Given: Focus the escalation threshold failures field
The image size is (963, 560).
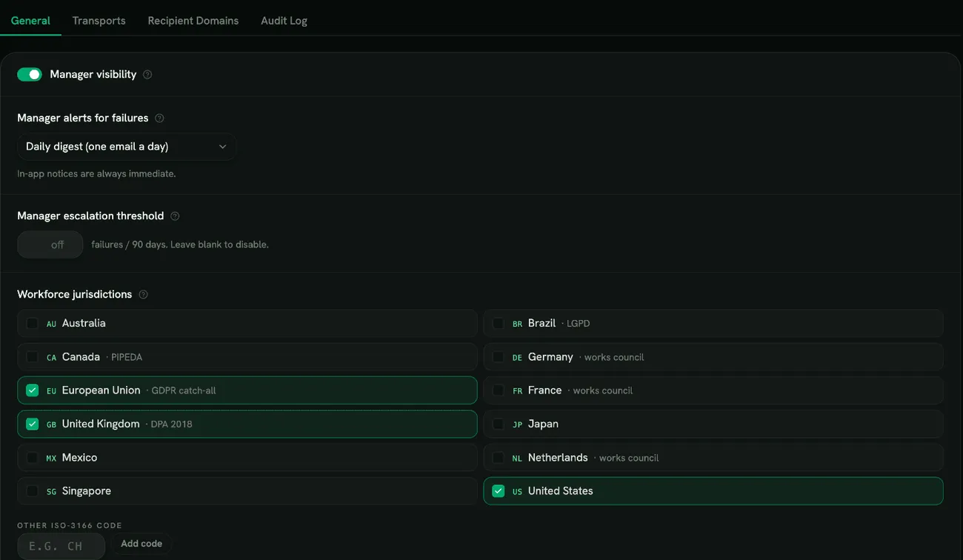Looking at the screenshot, I should tap(50, 244).
